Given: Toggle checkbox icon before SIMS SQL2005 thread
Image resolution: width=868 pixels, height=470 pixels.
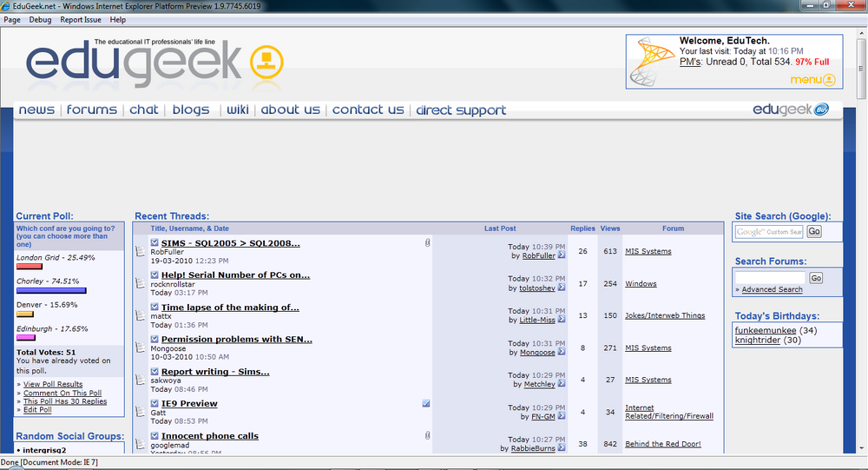Looking at the screenshot, I should tap(155, 242).
